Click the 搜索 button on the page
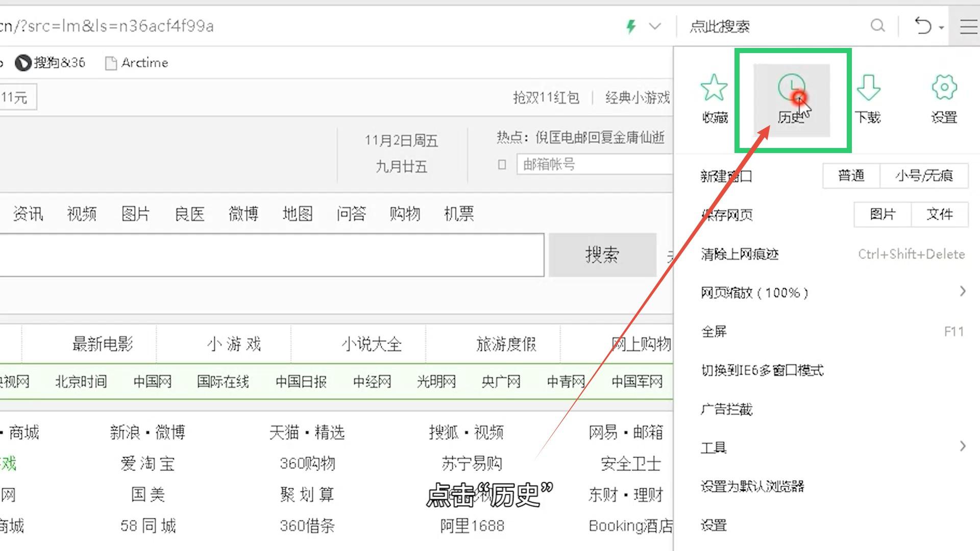980x551 pixels. point(602,255)
